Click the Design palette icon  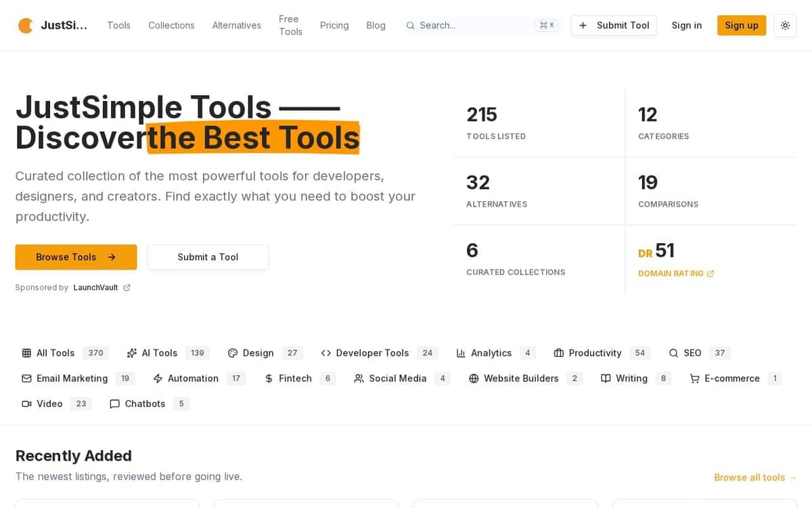coord(233,353)
